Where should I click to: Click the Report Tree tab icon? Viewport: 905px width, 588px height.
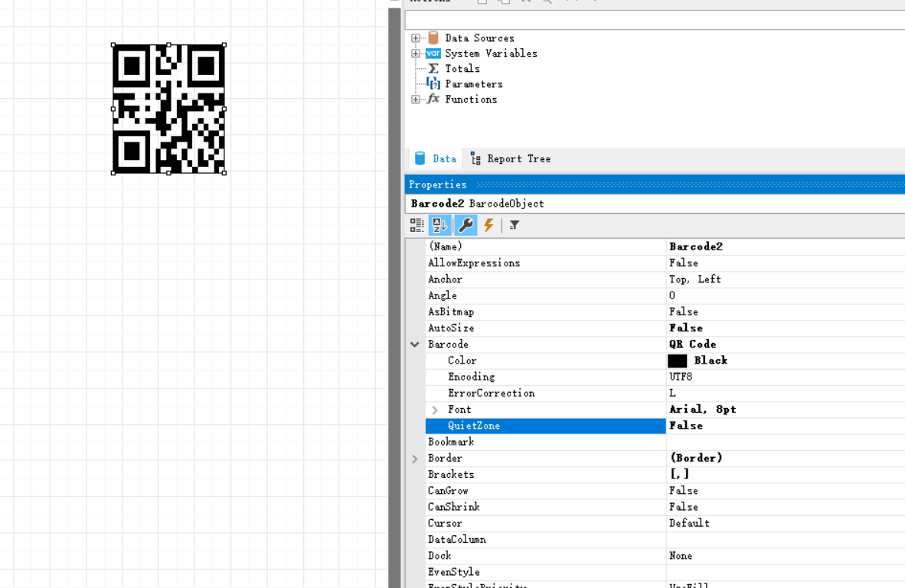point(476,158)
